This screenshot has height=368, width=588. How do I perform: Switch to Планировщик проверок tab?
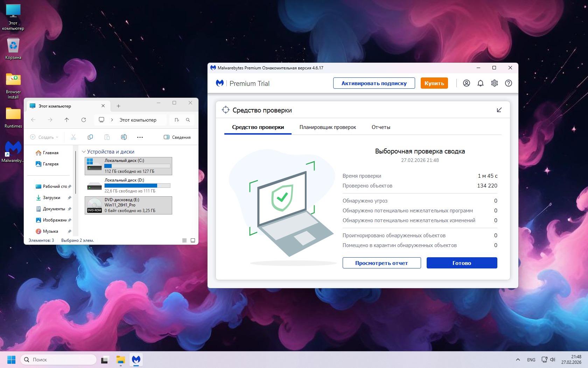[x=328, y=127]
